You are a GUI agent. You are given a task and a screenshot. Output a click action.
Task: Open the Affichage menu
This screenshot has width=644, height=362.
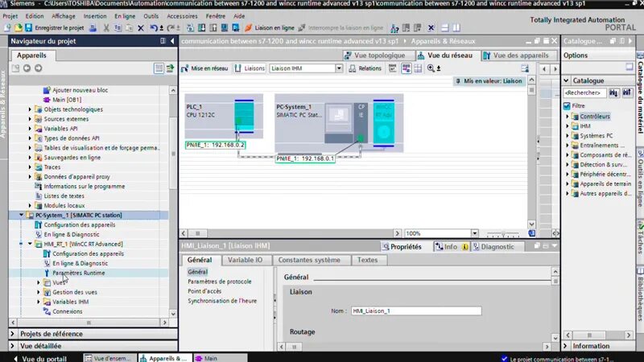pyautogui.click(x=64, y=16)
